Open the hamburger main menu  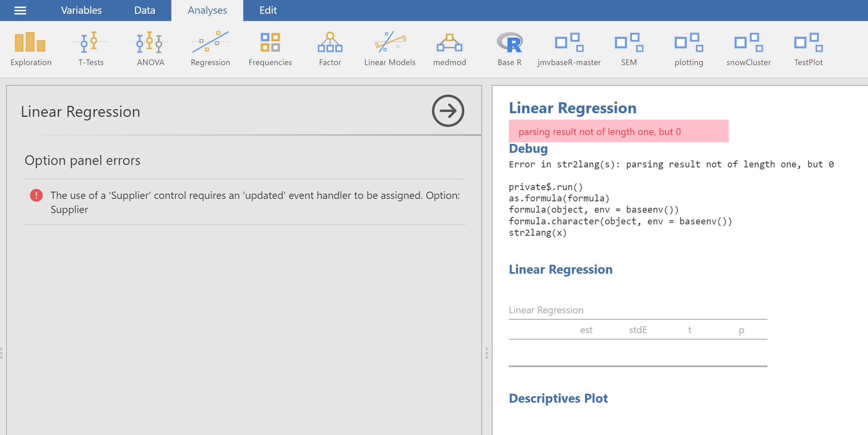click(20, 11)
